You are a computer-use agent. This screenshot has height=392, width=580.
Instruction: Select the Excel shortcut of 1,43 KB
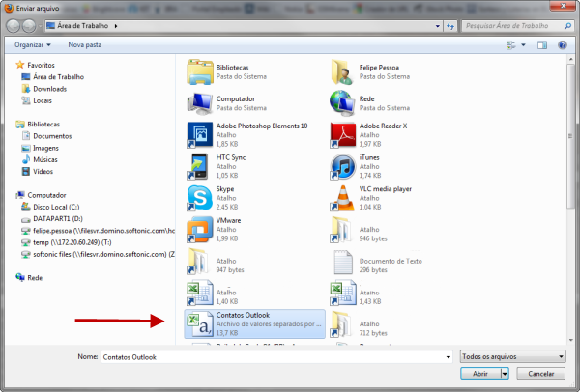[342, 293]
